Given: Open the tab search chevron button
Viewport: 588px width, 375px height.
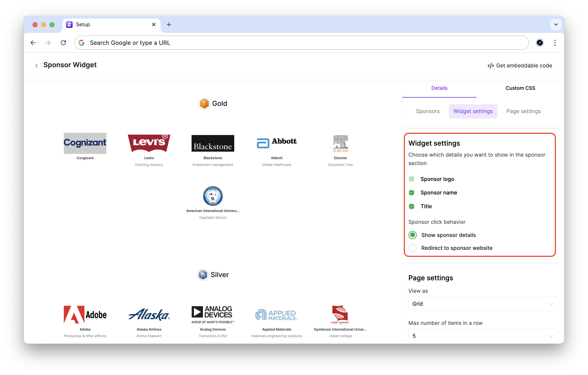Looking at the screenshot, I should click(x=556, y=25).
